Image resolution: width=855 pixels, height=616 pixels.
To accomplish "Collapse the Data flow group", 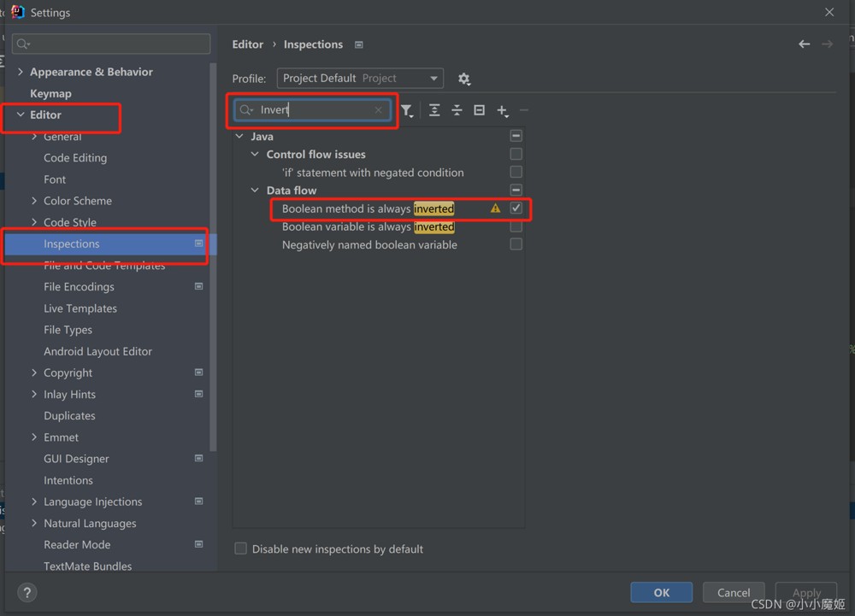I will (255, 190).
